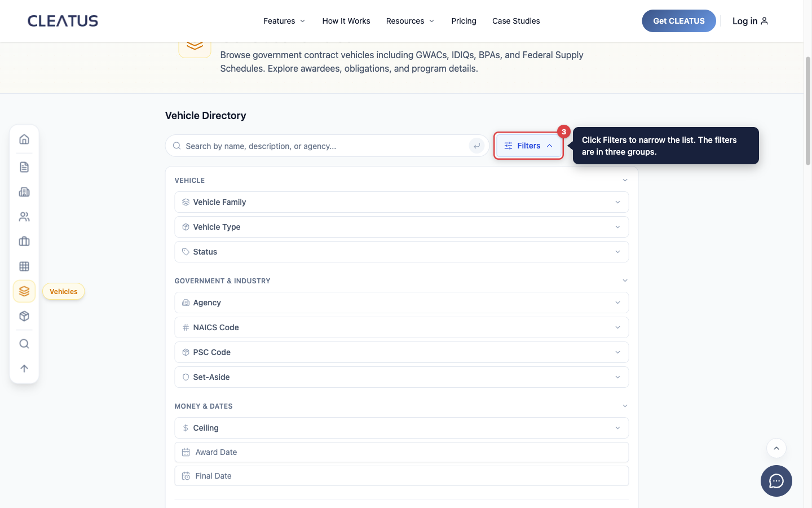812x508 pixels.
Task: Open the Features menu
Action: click(x=284, y=21)
